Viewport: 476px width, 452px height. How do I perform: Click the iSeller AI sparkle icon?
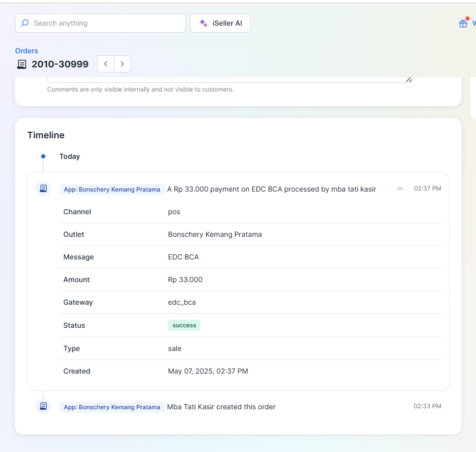click(204, 23)
